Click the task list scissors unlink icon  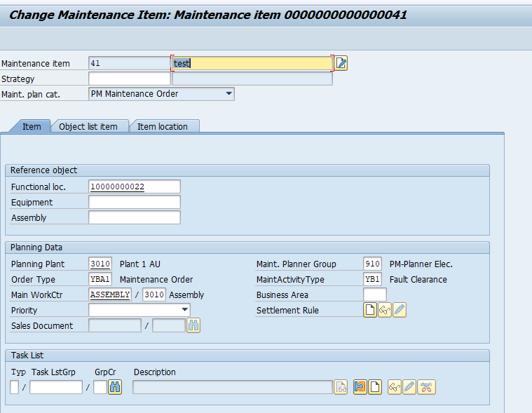point(426,387)
